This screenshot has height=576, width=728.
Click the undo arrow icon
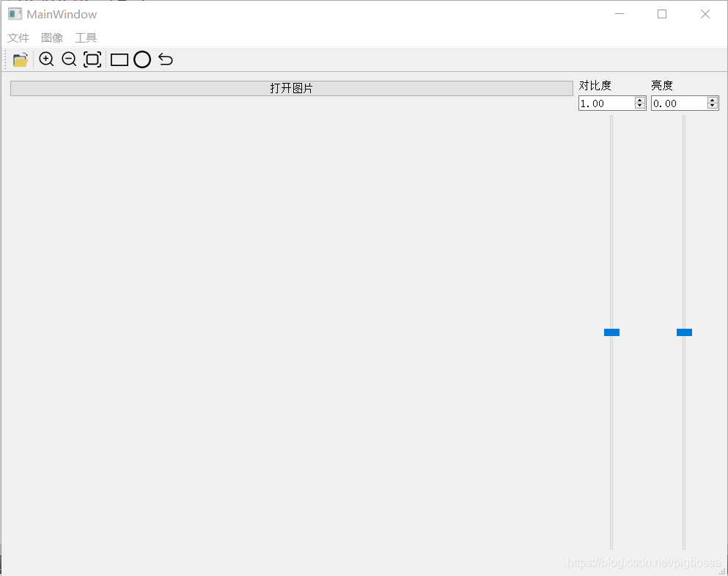click(x=165, y=59)
